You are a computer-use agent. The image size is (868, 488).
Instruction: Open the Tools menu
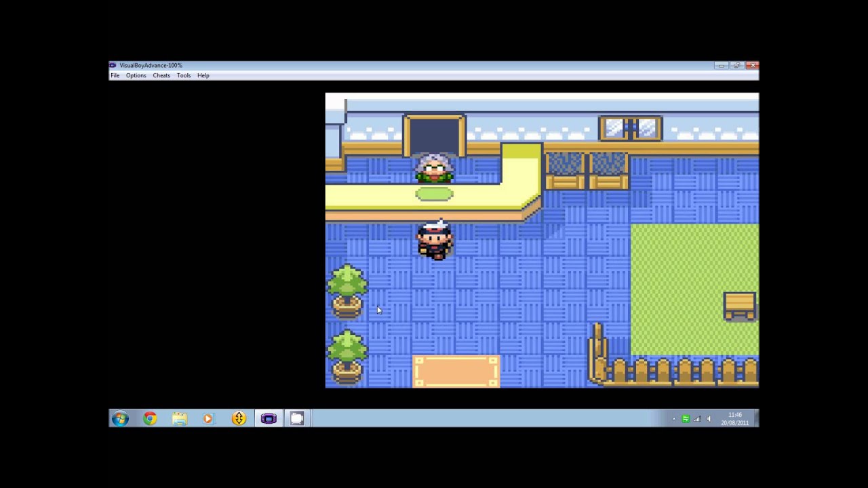click(x=184, y=75)
